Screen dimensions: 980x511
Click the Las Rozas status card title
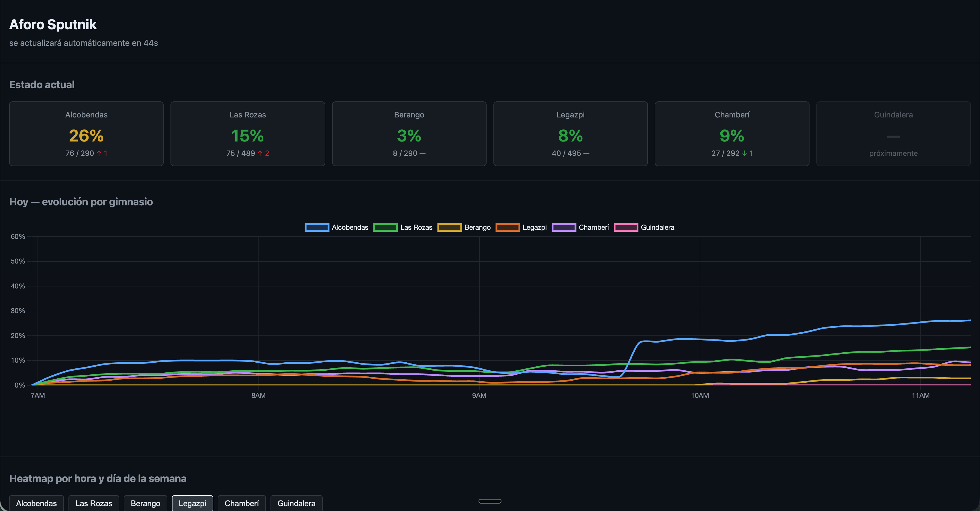pyautogui.click(x=248, y=115)
